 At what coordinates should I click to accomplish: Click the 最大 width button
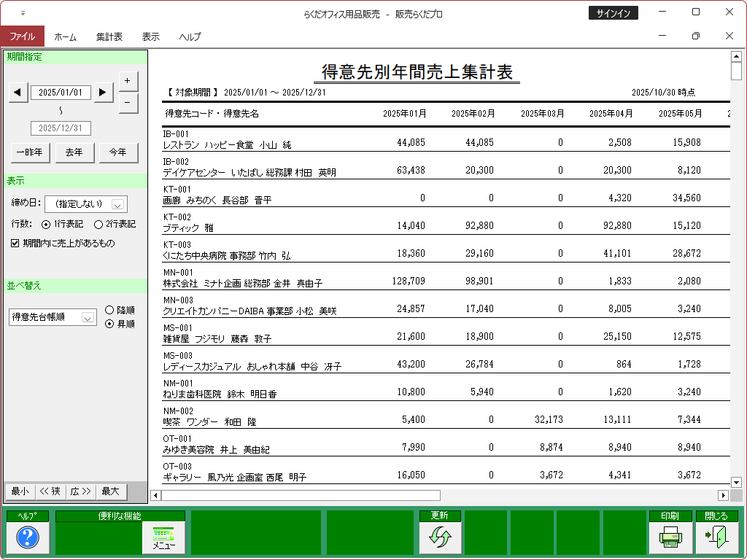click(110, 491)
